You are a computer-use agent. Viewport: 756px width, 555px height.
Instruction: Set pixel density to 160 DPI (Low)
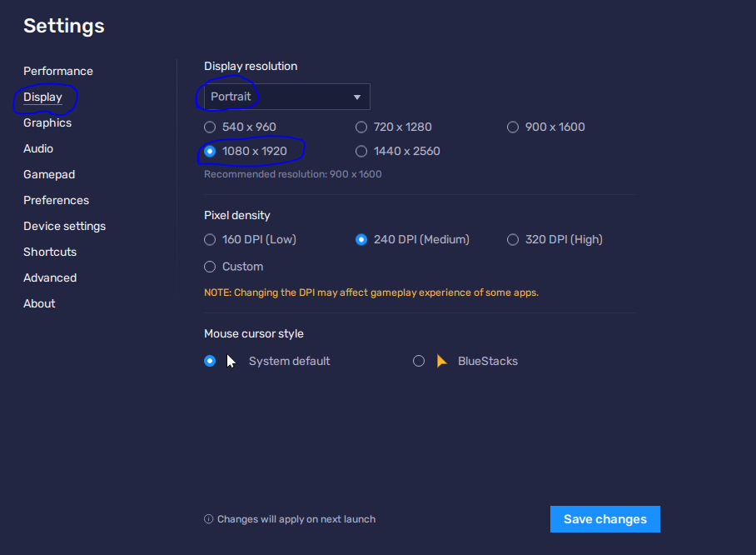210,240
